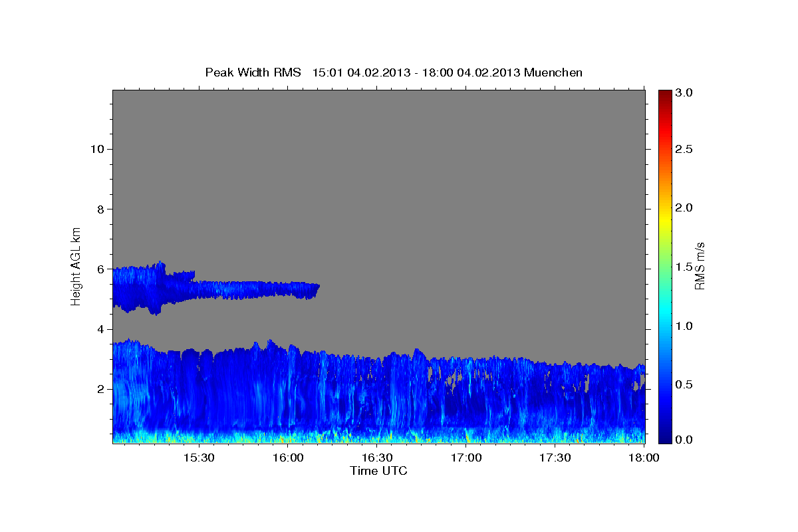
Task: Click the colorbar value 2.5
Action: (x=684, y=150)
